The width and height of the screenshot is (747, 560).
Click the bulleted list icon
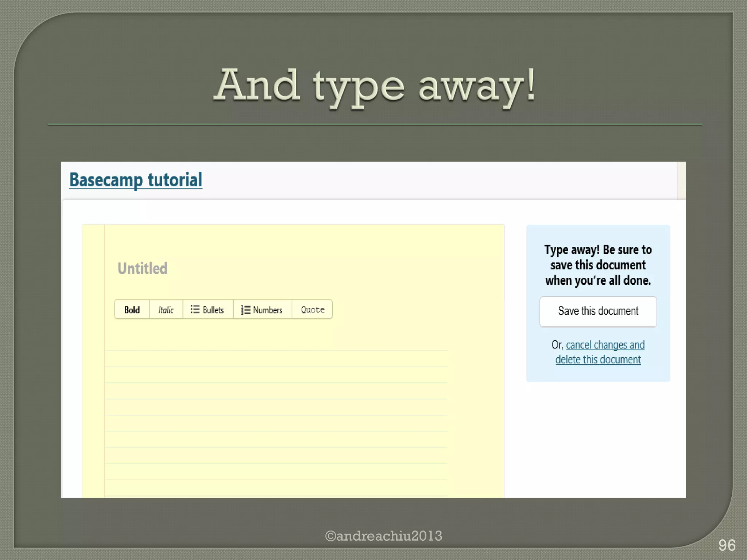pos(195,310)
